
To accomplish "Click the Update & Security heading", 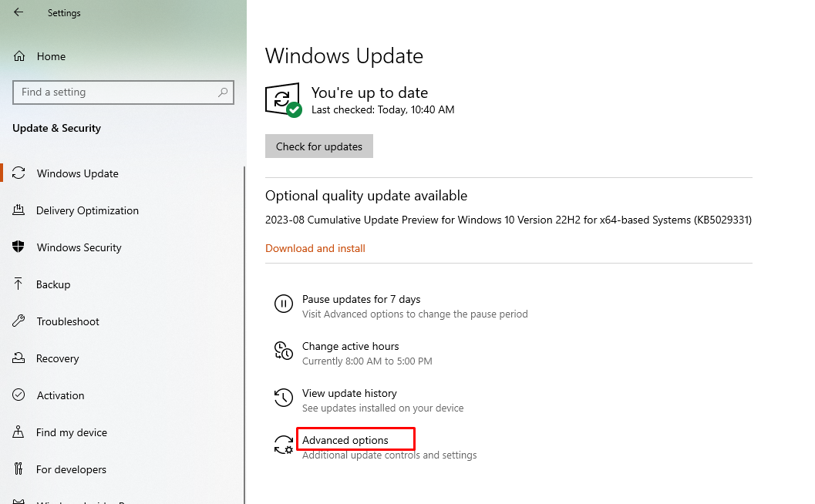I will point(56,129).
